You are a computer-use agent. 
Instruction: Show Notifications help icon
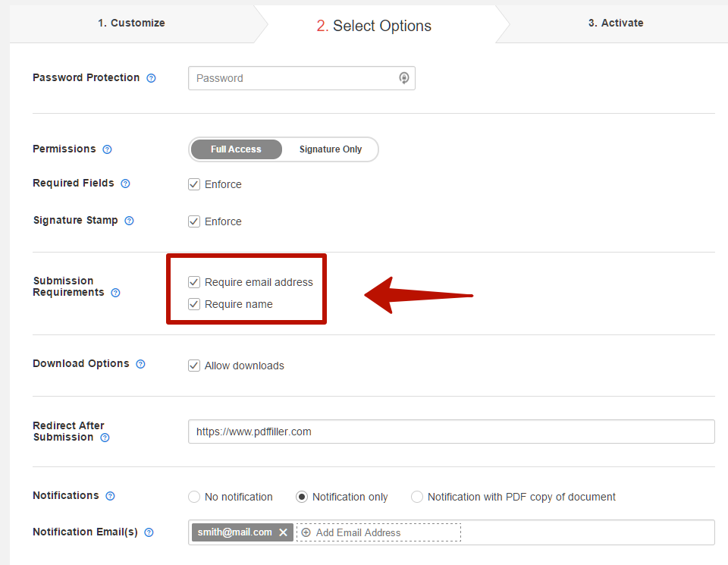click(x=110, y=496)
